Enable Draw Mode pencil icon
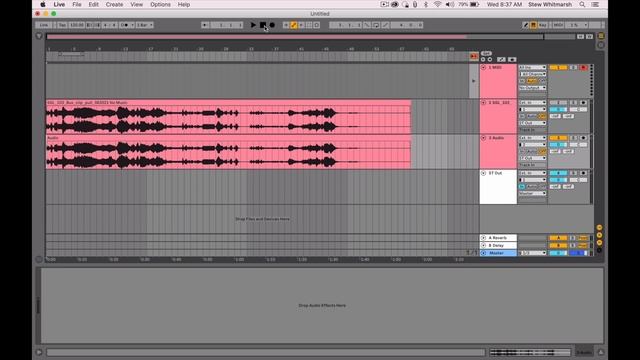Viewport: 640px width, 360px height. 525,25
